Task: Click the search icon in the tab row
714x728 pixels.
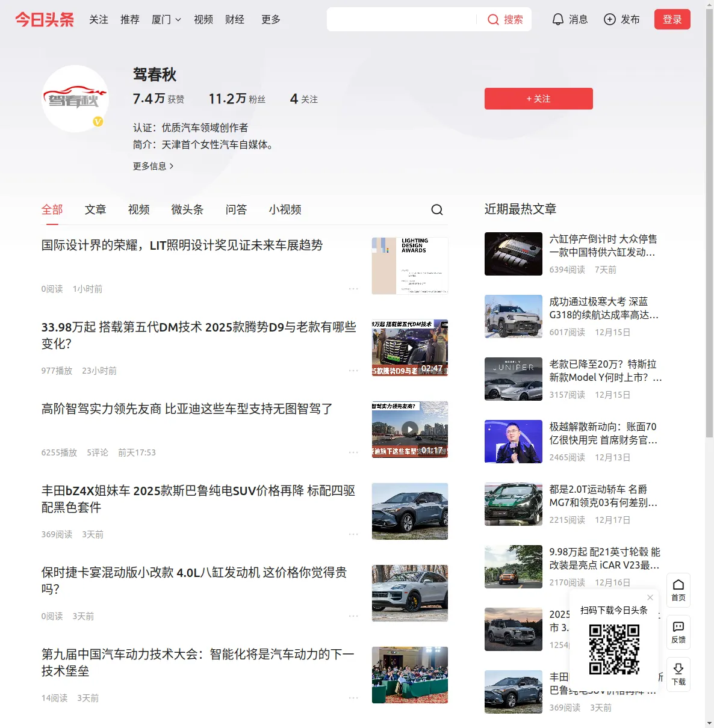Action: [437, 209]
